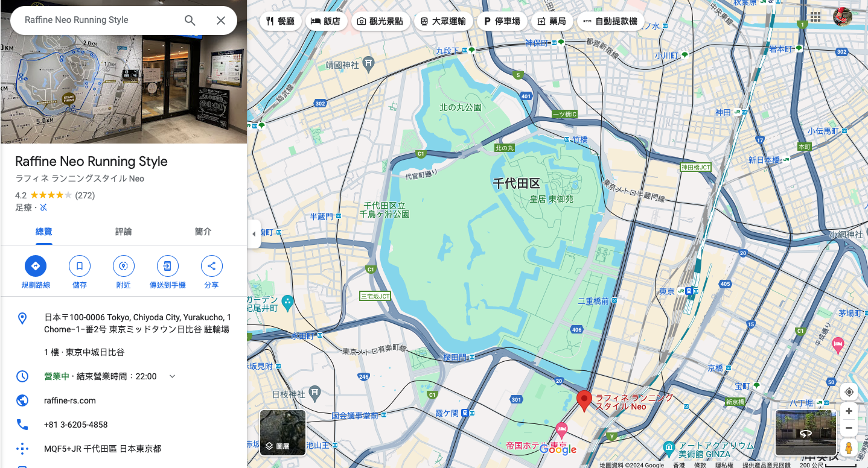Click the Pegman Street View icon

[849, 448]
